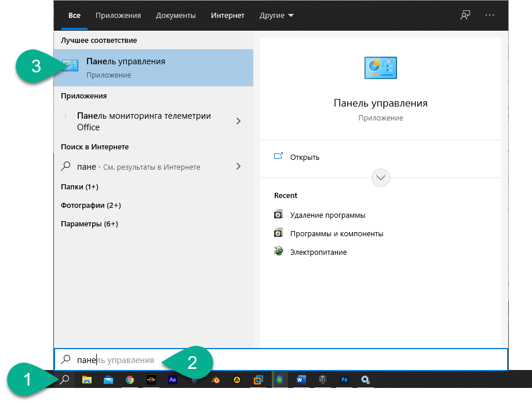This screenshot has width=532, height=403.
Task: Click the yellow triangle app icon on taskbar
Action: coord(237,380)
